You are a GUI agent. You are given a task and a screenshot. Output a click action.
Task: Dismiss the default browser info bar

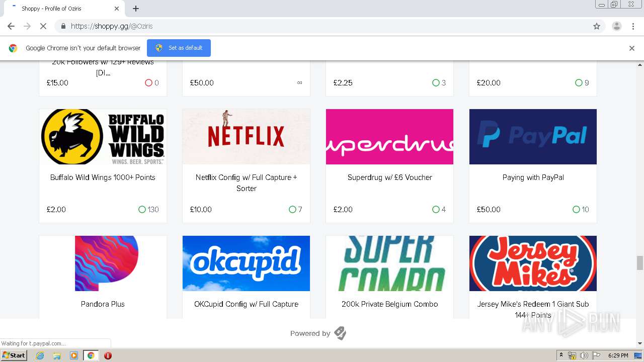coord(632,48)
